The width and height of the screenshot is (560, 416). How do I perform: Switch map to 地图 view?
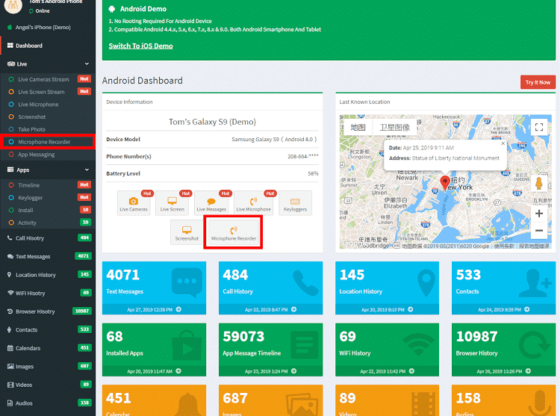358,127
